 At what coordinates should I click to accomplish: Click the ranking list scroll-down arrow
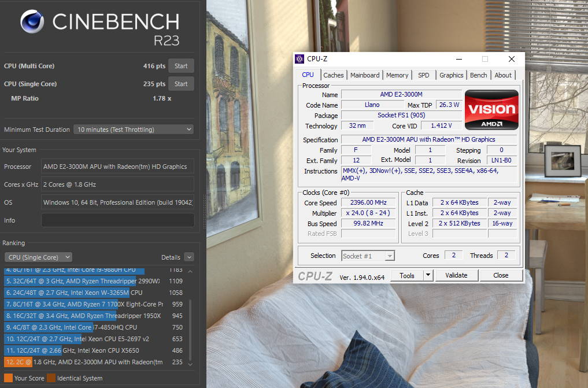pos(190,364)
